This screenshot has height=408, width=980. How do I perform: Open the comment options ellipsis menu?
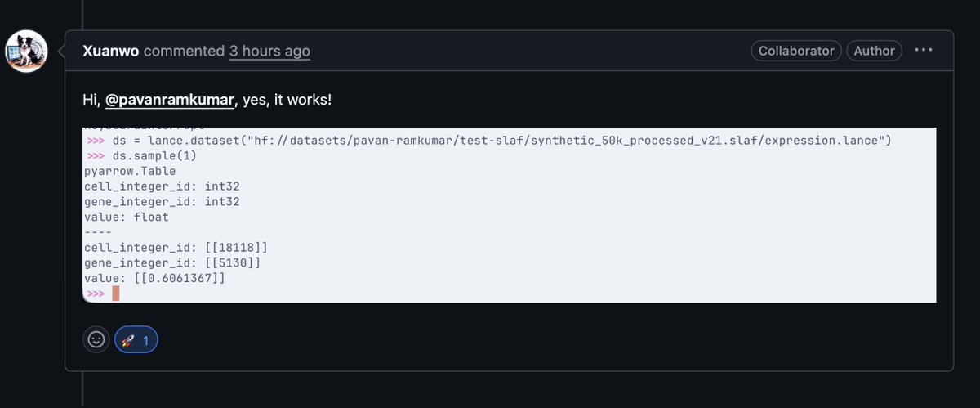pos(924,51)
